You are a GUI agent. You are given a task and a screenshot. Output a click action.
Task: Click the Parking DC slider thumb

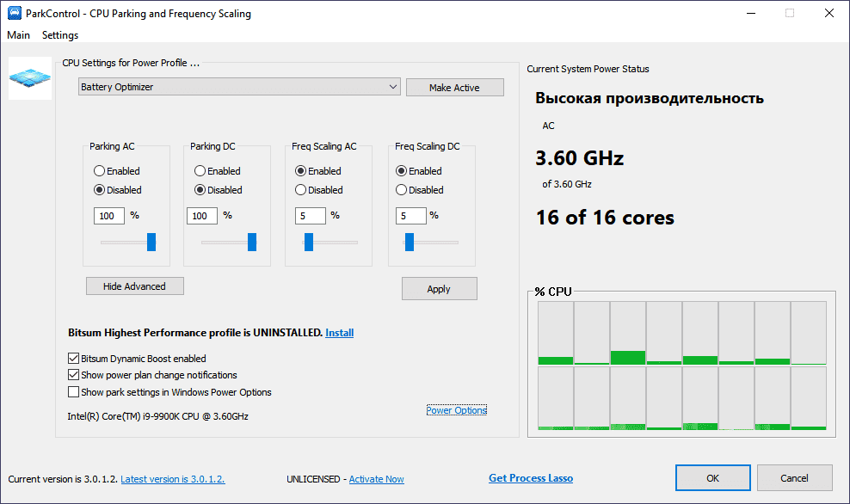(252, 242)
